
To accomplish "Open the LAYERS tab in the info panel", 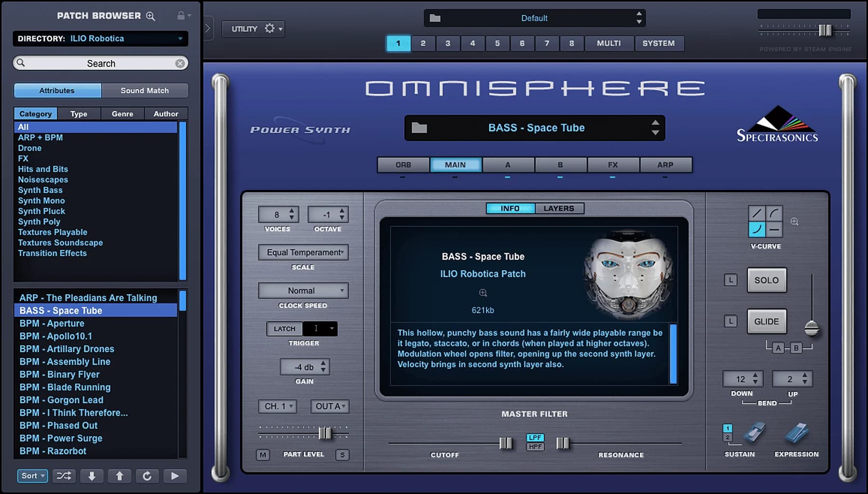I will pyautogui.click(x=559, y=208).
